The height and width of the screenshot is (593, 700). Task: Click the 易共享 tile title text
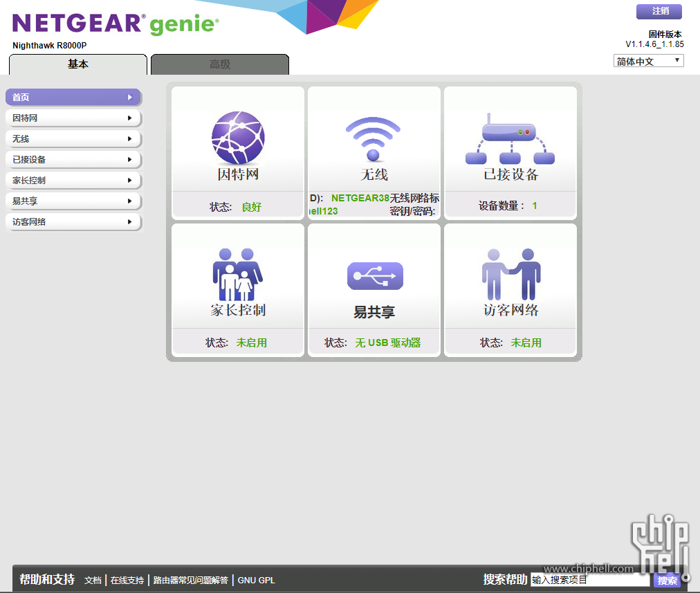point(374,311)
